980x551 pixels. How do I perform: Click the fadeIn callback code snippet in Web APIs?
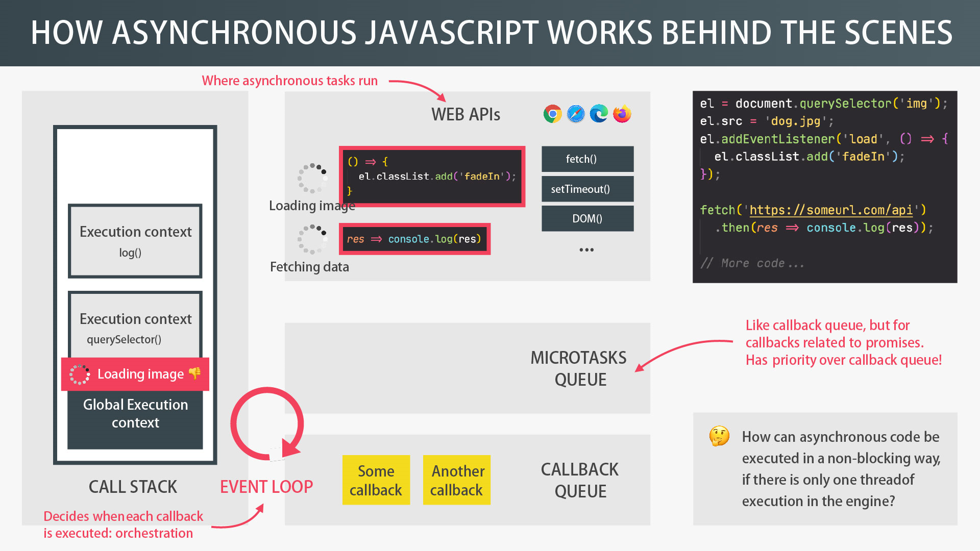pyautogui.click(x=432, y=177)
